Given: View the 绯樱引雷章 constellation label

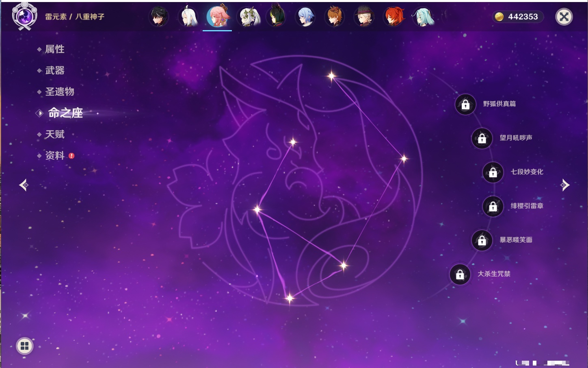Looking at the screenshot, I should pyautogui.click(x=527, y=206).
